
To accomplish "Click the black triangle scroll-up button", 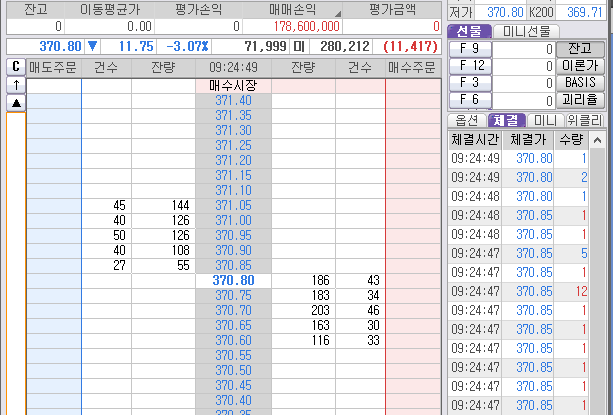I will pyautogui.click(x=16, y=103).
